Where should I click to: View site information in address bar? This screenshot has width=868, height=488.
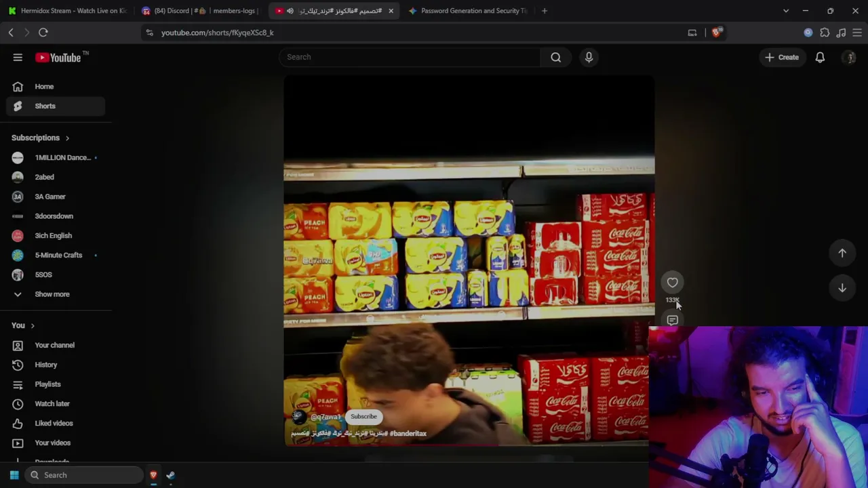coord(150,33)
